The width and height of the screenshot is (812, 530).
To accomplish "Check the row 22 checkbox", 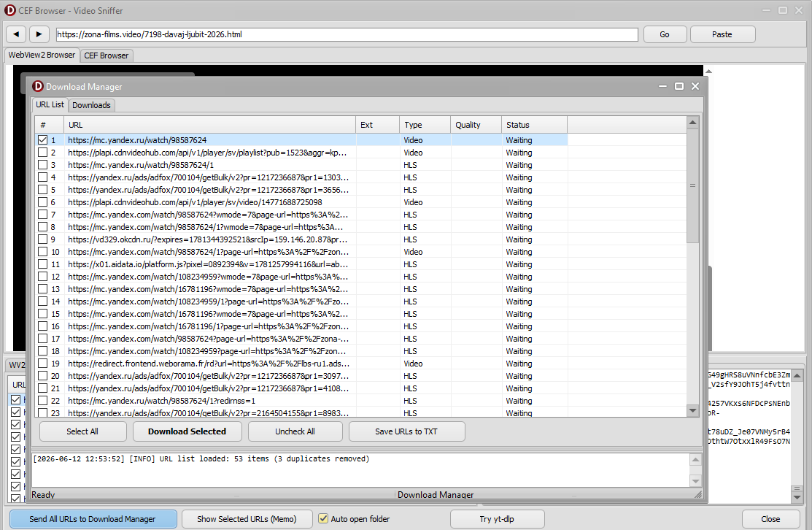I will (42, 401).
